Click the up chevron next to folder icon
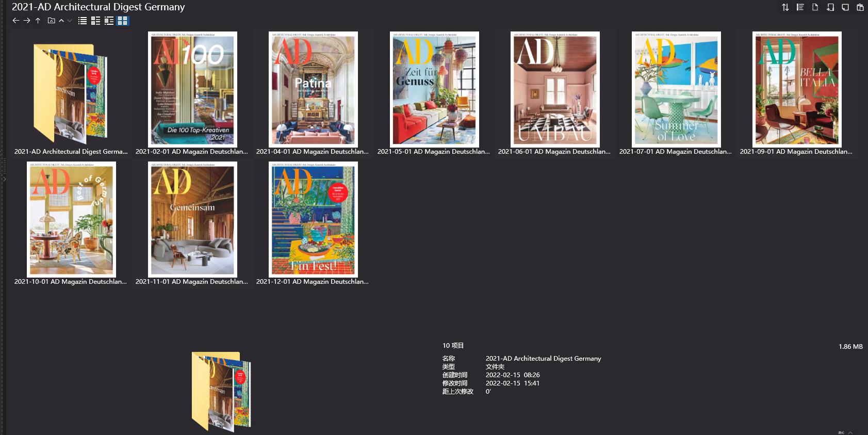Viewport: 868px width, 435px height. pyautogui.click(x=61, y=21)
